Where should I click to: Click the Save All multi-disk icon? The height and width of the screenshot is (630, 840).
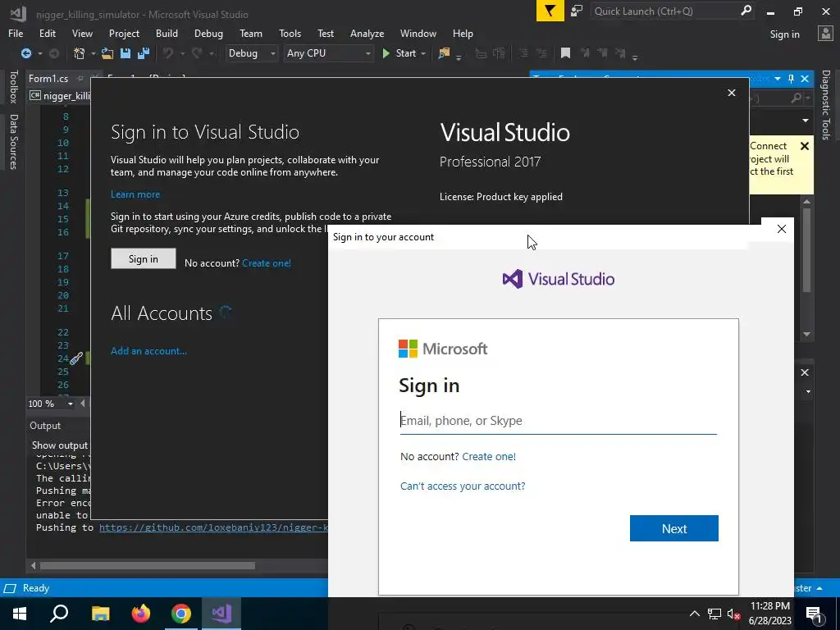[144, 53]
